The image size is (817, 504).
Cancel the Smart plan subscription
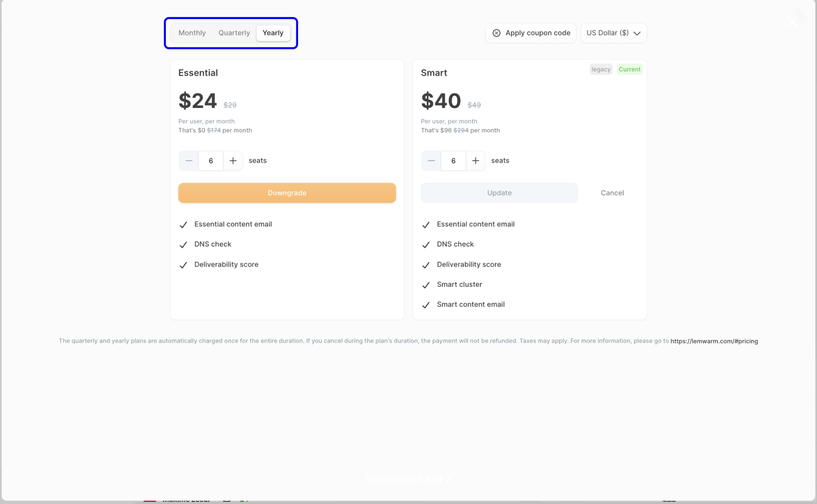point(612,193)
